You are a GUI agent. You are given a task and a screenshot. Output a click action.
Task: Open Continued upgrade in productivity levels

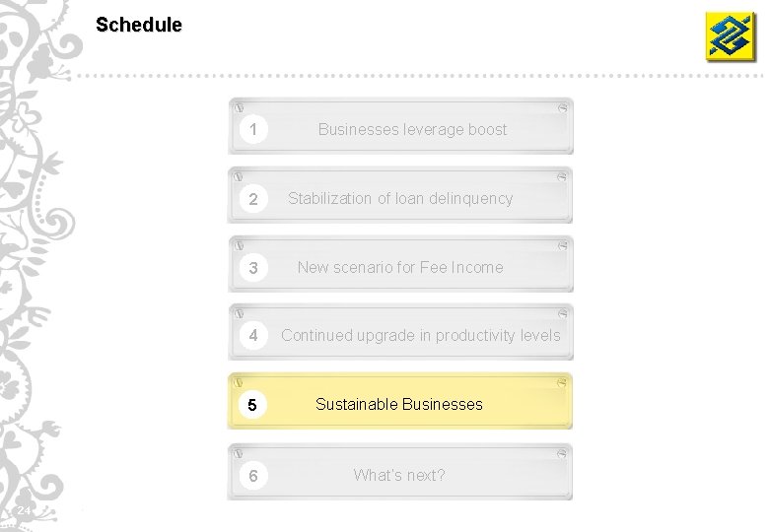(x=421, y=335)
